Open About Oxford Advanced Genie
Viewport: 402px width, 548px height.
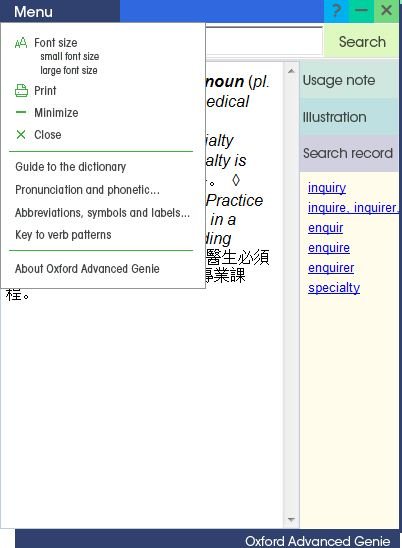[x=87, y=269]
